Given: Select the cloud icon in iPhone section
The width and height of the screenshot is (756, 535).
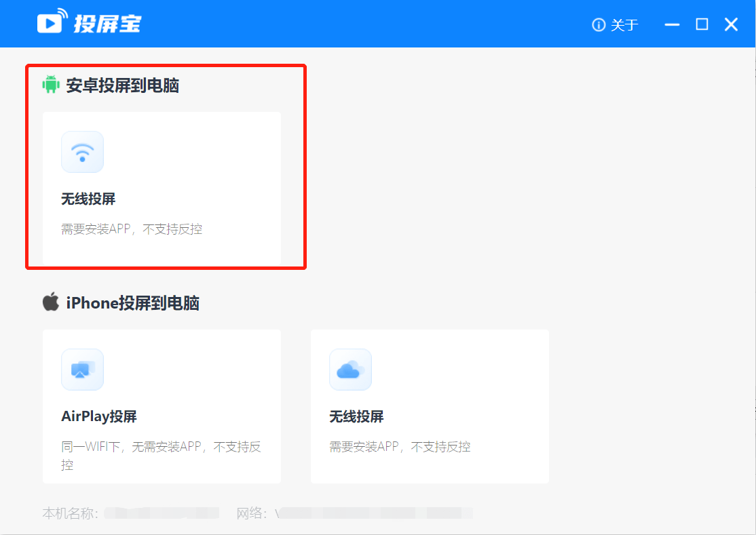Looking at the screenshot, I should [x=350, y=370].
